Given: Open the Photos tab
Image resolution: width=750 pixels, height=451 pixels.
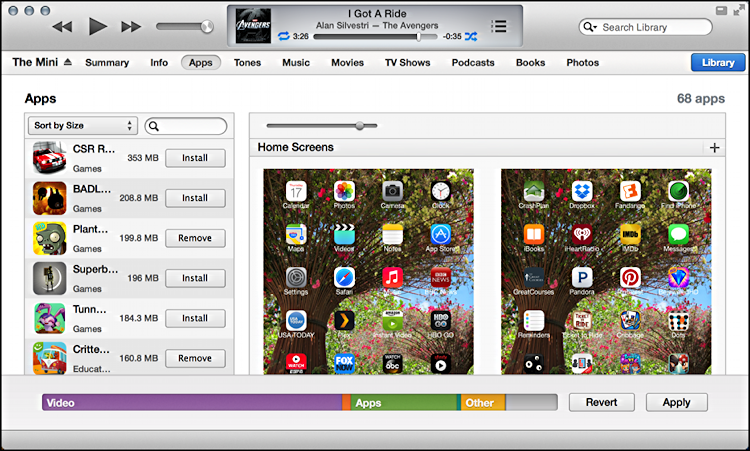Looking at the screenshot, I should pos(583,63).
